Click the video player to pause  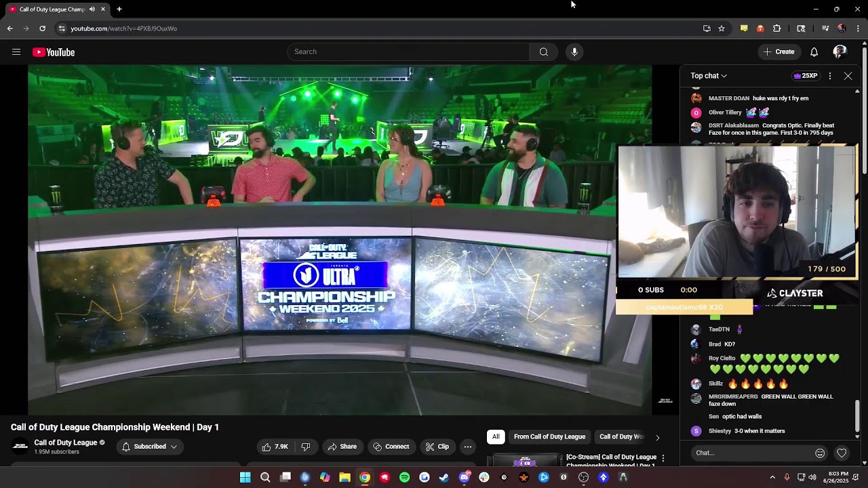pyautogui.click(x=340, y=240)
